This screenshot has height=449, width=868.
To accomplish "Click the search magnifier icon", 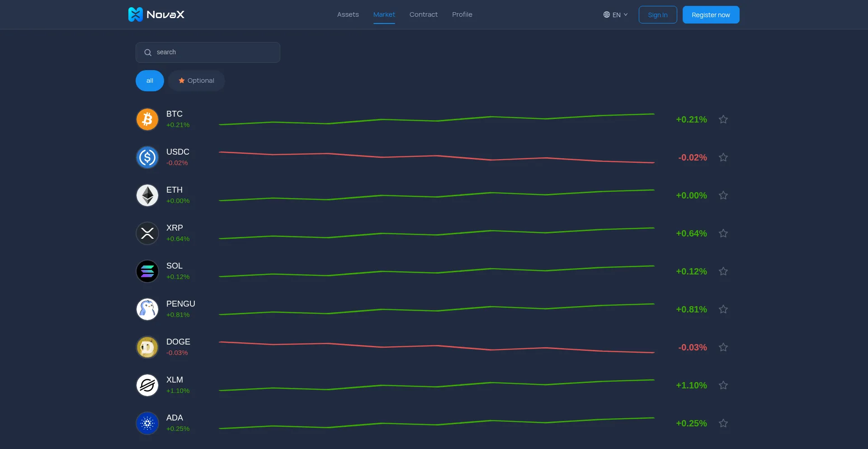I will pyautogui.click(x=148, y=52).
